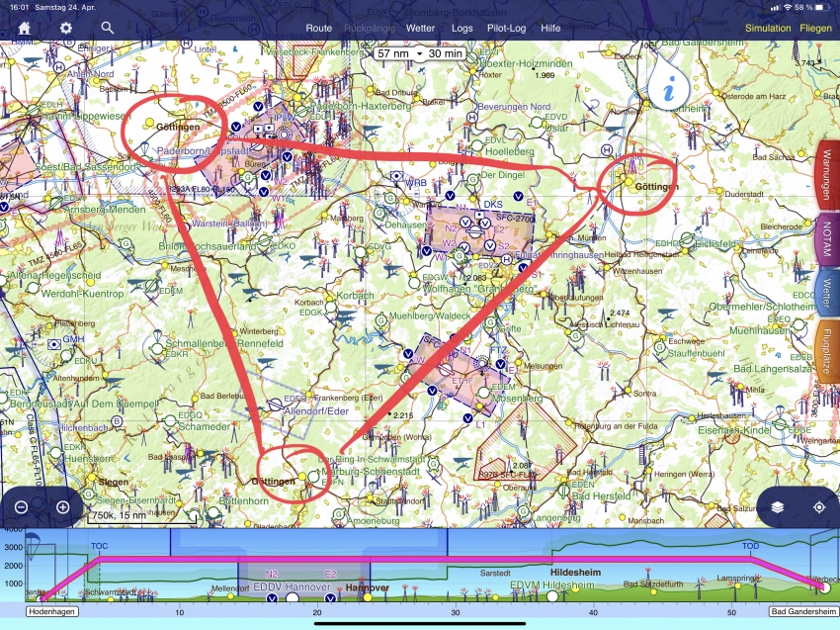
Task: Open the Pilot-Log menu
Action: tap(505, 28)
